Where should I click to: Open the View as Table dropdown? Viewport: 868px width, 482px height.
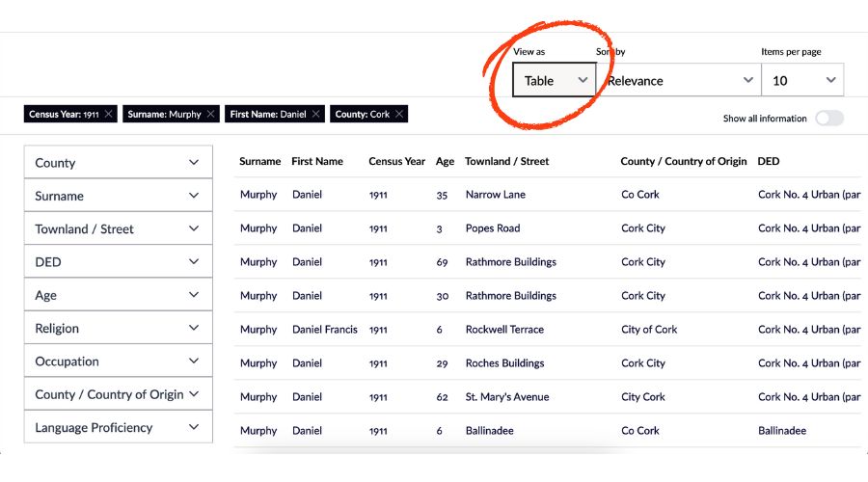(555, 81)
